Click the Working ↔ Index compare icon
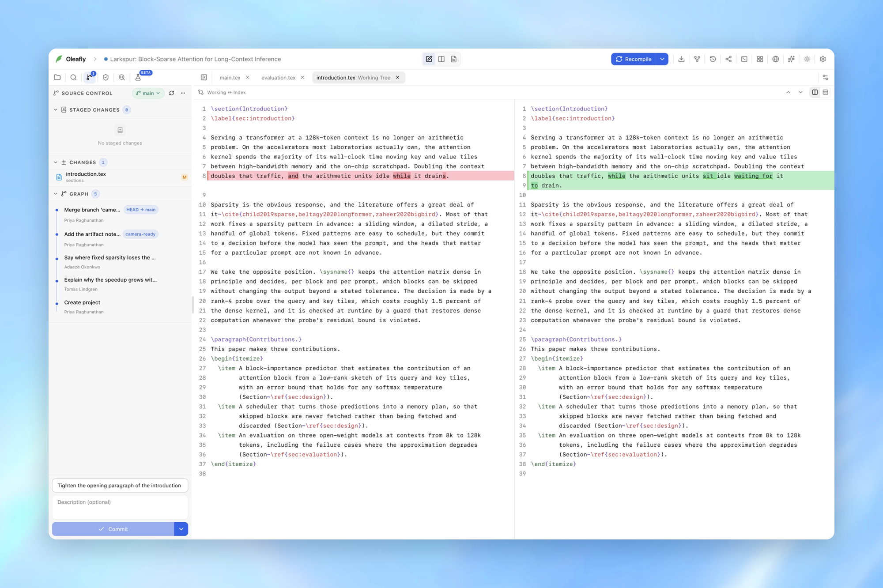Viewport: 883px width, 588px height. pyautogui.click(x=201, y=92)
